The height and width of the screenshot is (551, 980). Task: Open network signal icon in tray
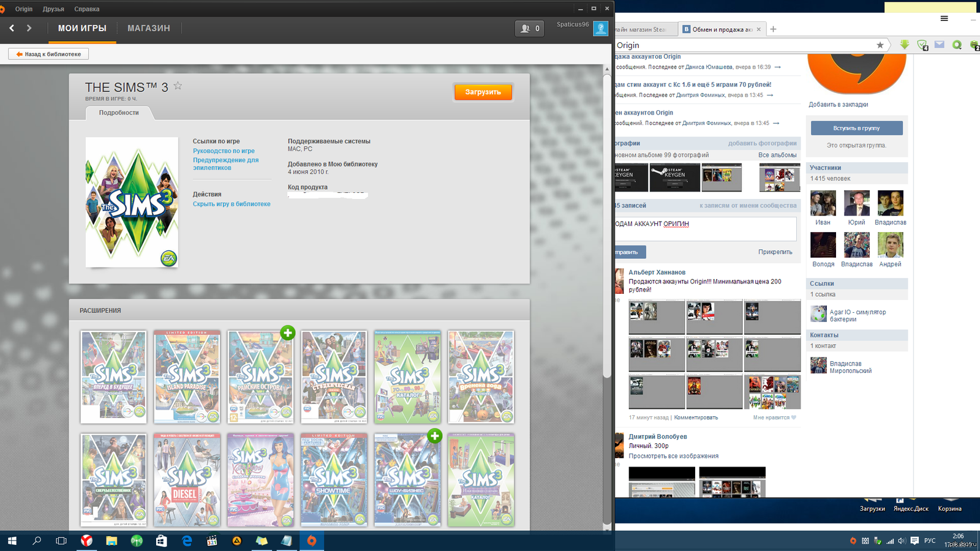890,541
